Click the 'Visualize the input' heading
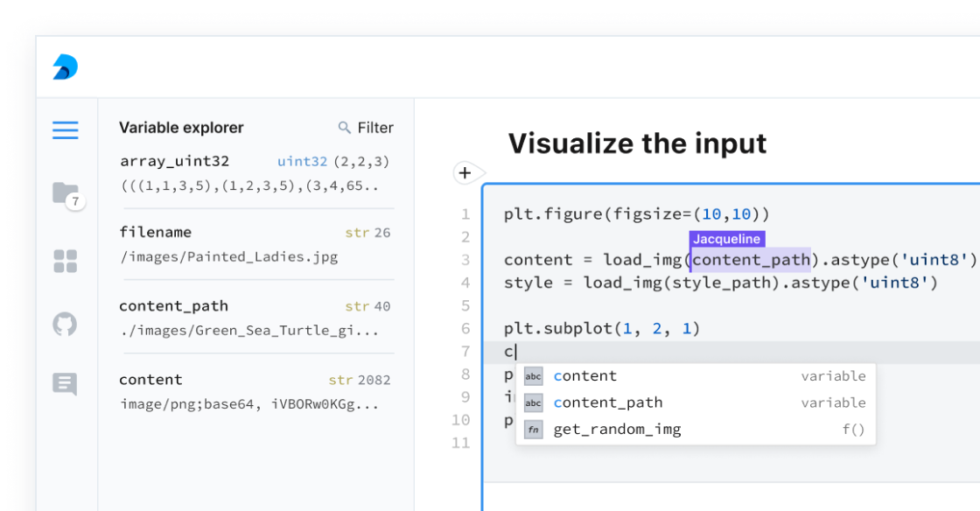This screenshot has height=511, width=980. tap(637, 143)
